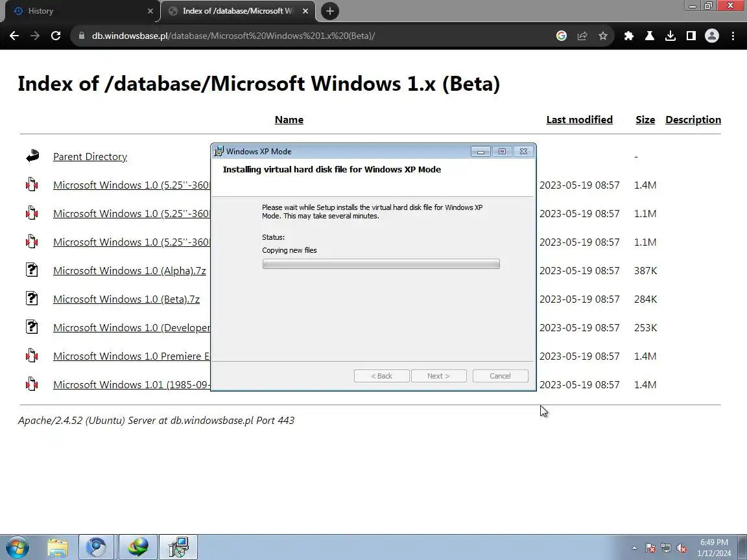This screenshot has height=560, width=747.
Task: Click the 387K size value
Action: point(646,270)
